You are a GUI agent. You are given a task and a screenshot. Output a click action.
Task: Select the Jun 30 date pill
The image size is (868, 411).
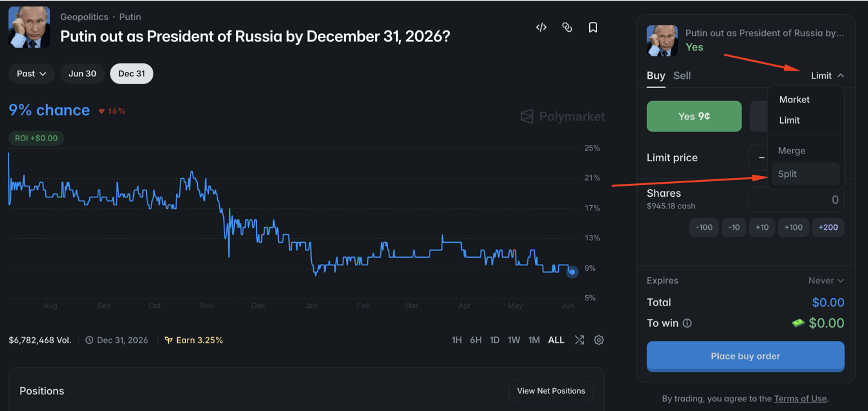click(x=82, y=74)
